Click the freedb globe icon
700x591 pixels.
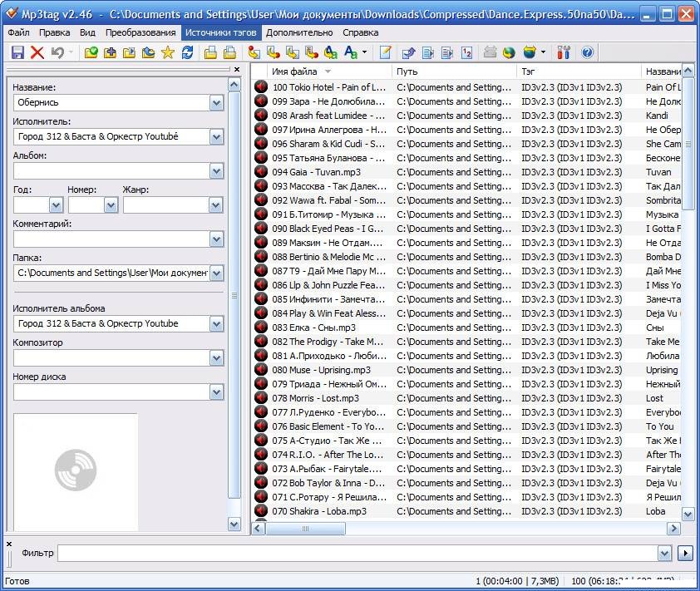click(509, 52)
